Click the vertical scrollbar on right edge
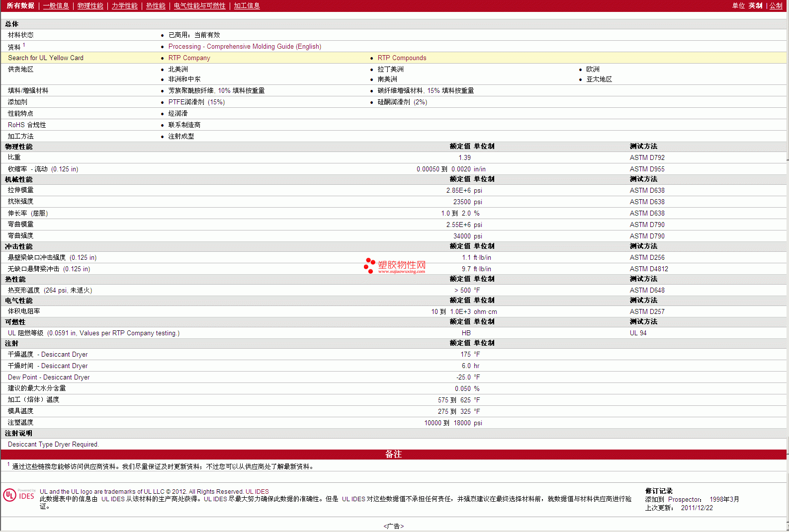 [x=787, y=248]
